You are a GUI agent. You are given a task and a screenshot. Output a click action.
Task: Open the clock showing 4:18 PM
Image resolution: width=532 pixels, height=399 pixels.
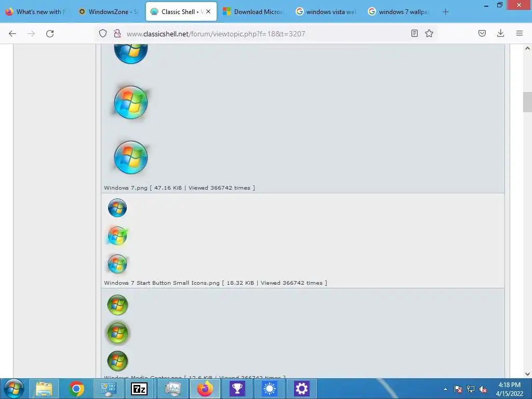(509, 389)
